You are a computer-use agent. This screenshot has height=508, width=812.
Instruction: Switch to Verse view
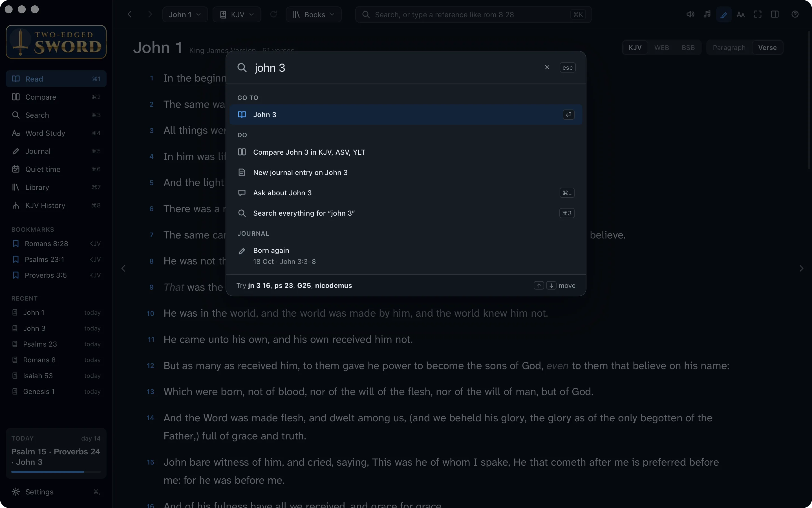click(x=767, y=48)
